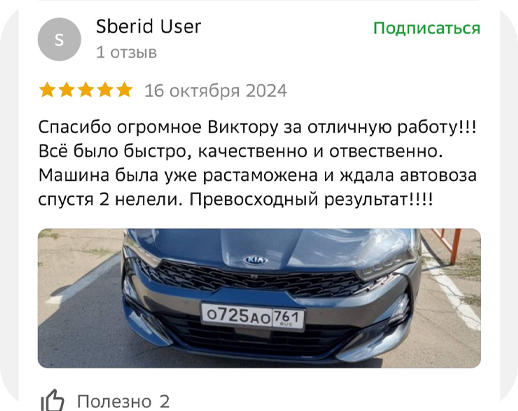Select the third rating star
The width and height of the screenshot is (518, 411).
(86, 90)
